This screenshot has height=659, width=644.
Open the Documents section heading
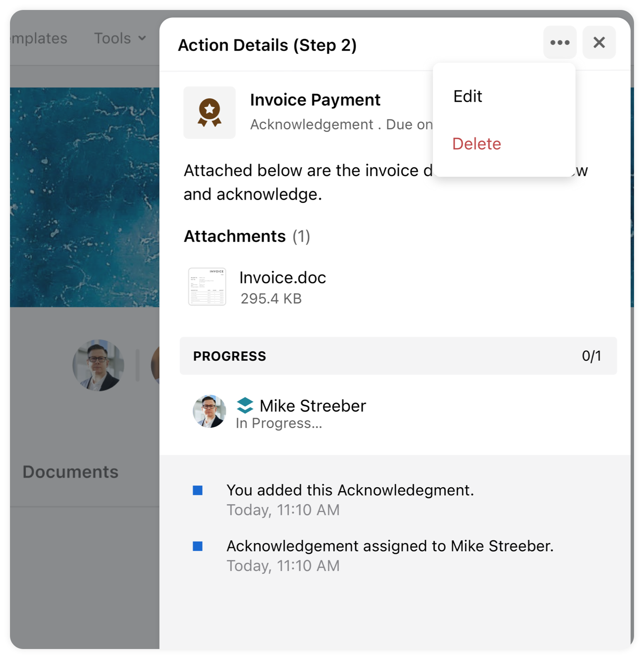70,472
